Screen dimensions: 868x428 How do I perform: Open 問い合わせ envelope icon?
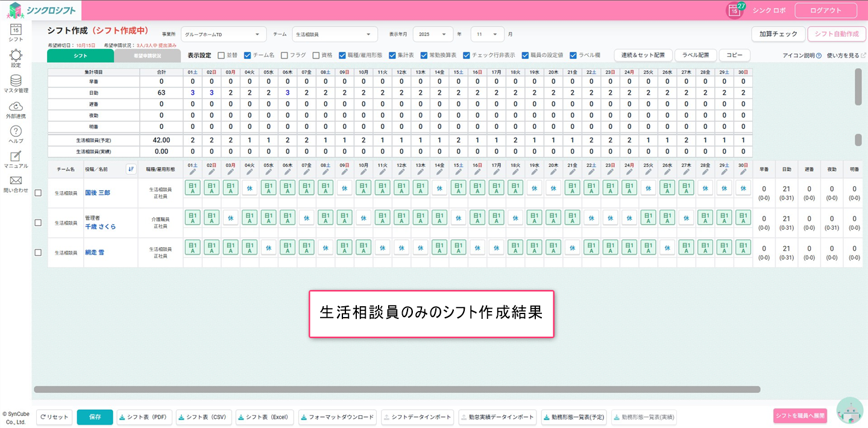coord(16,181)
